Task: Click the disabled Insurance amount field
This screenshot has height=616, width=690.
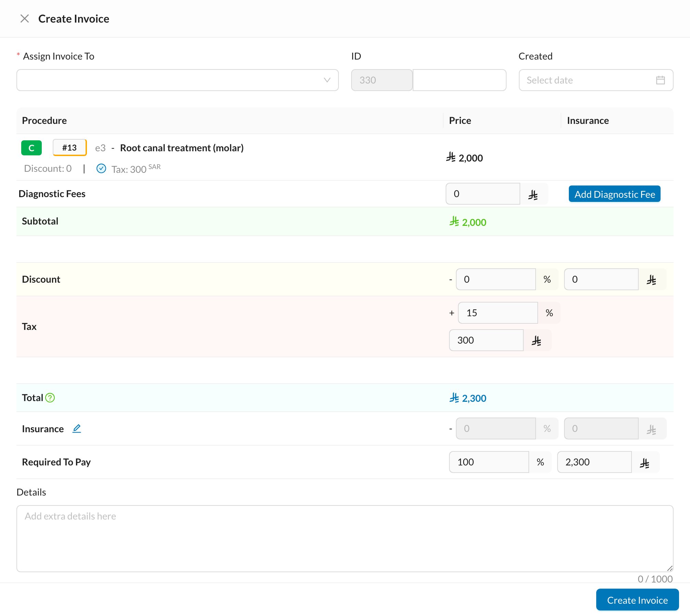Action: (601, 428)
